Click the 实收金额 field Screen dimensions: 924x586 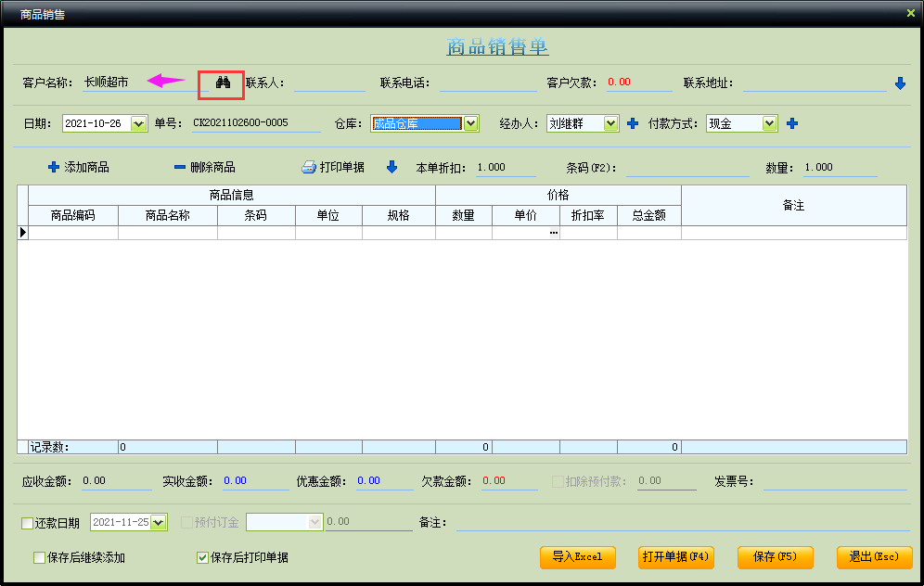256,481
